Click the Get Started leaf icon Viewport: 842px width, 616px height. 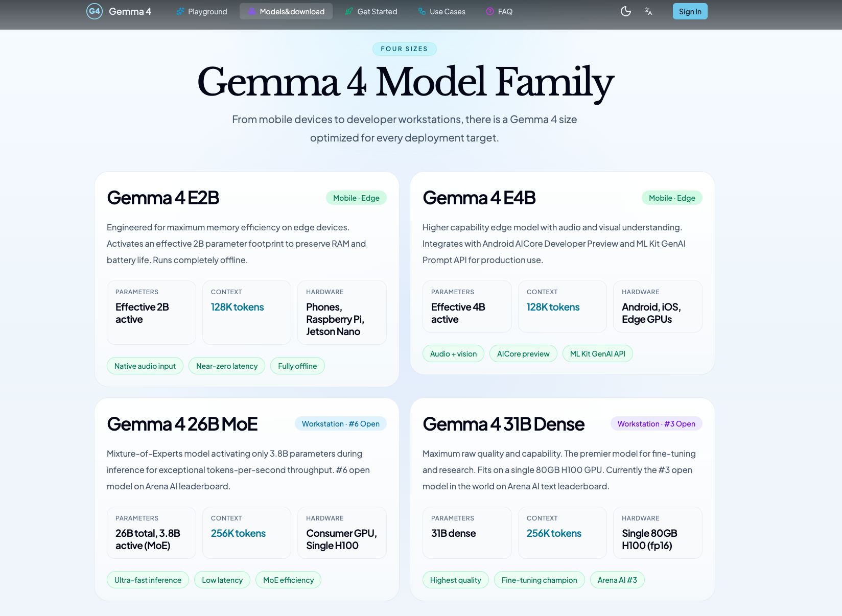(x=349, y=11)
